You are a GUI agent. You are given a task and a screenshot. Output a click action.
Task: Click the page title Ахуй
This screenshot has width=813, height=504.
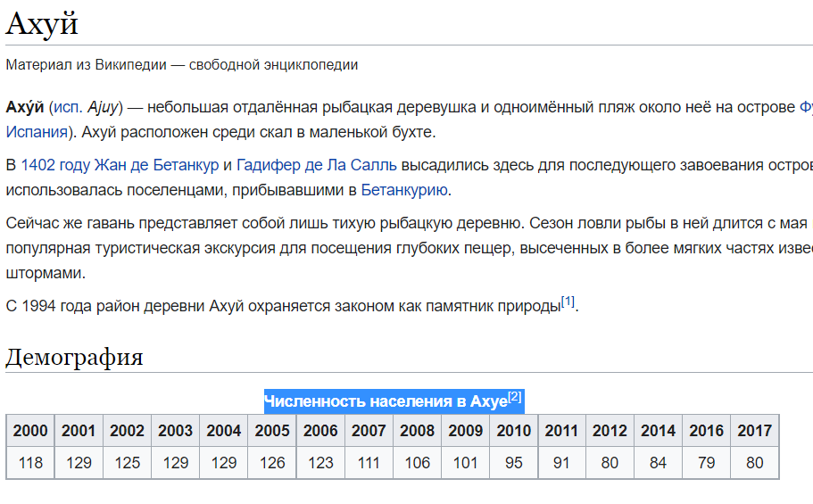pyautogui.click(x=42, y=24)
